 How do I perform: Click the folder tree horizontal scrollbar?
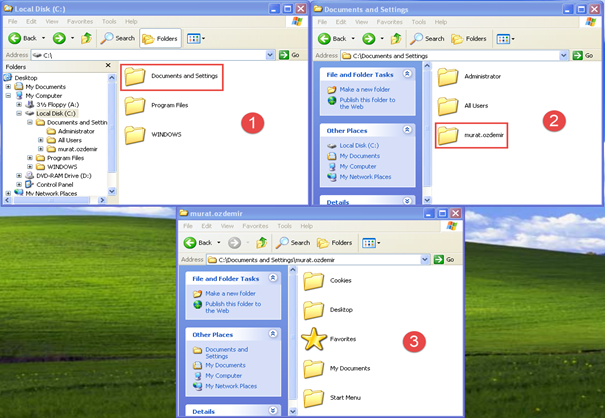(x=54, y=200)
